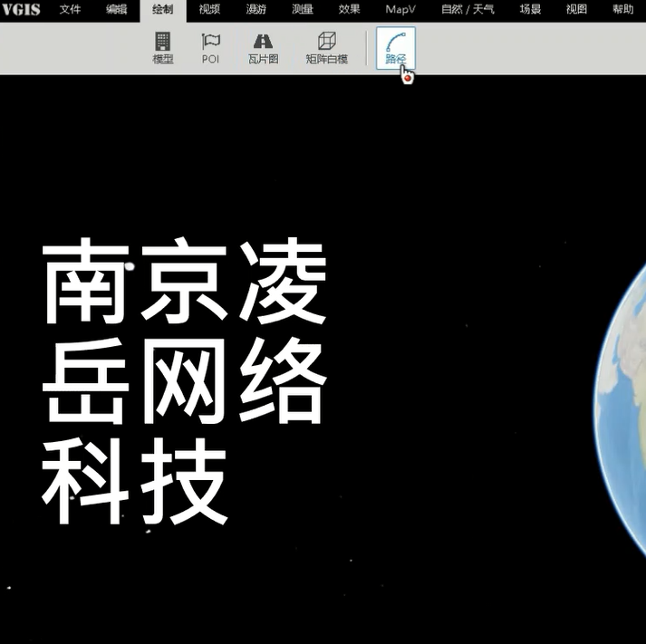The width and height of the screenshot is (646, 644).
Task: Open the 场景 menu
Action: [530, 9]
